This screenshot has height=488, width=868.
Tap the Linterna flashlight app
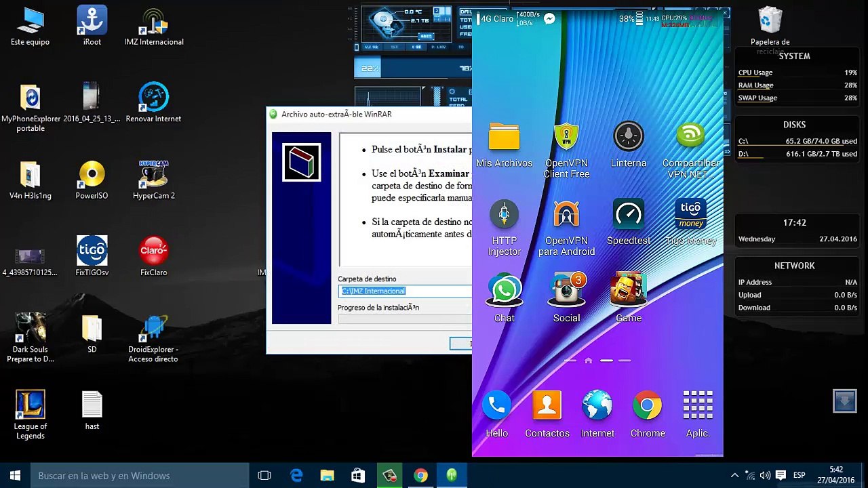629,145
